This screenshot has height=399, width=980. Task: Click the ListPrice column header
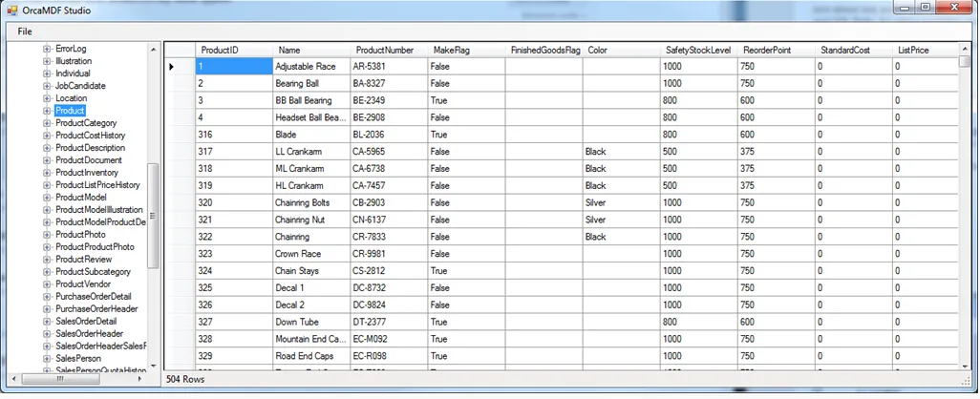pos(914,50)
